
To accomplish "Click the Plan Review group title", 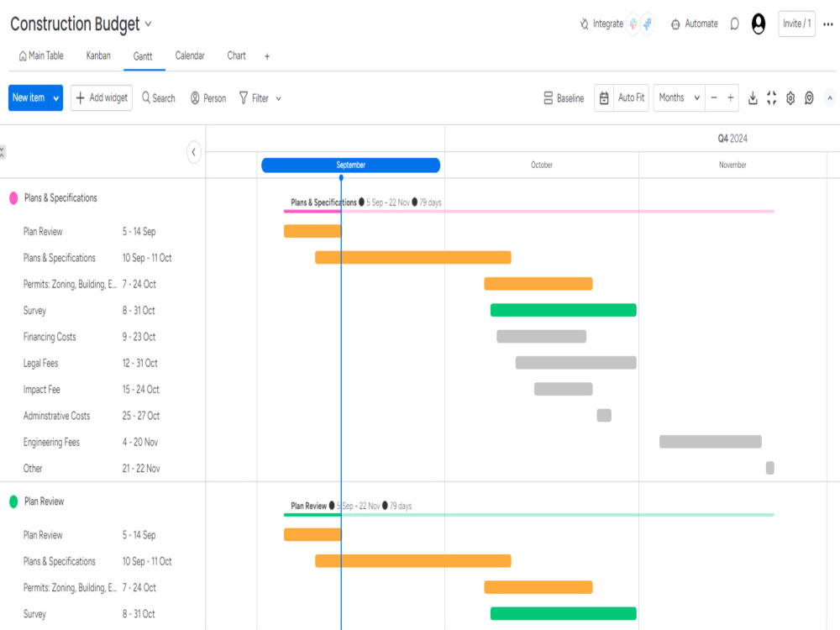I will 44,501.
